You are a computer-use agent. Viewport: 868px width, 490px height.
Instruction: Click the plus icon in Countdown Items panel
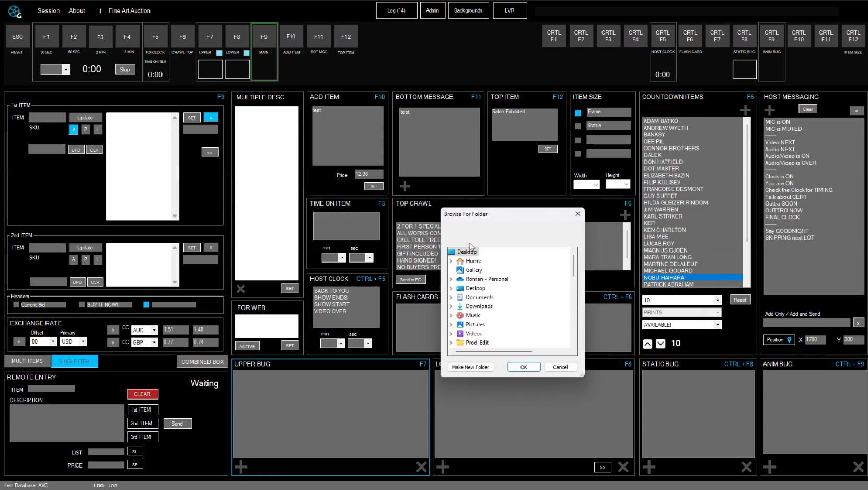745,110
